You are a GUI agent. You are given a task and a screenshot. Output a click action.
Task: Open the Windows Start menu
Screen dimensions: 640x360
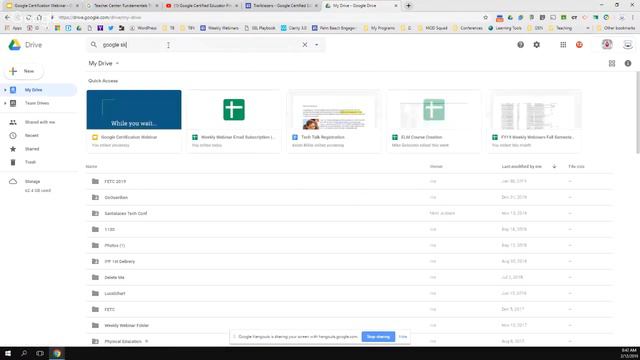(x=8, y=353)
